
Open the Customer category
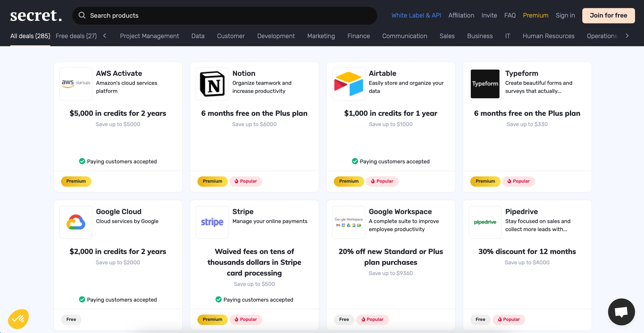point(231,36)
